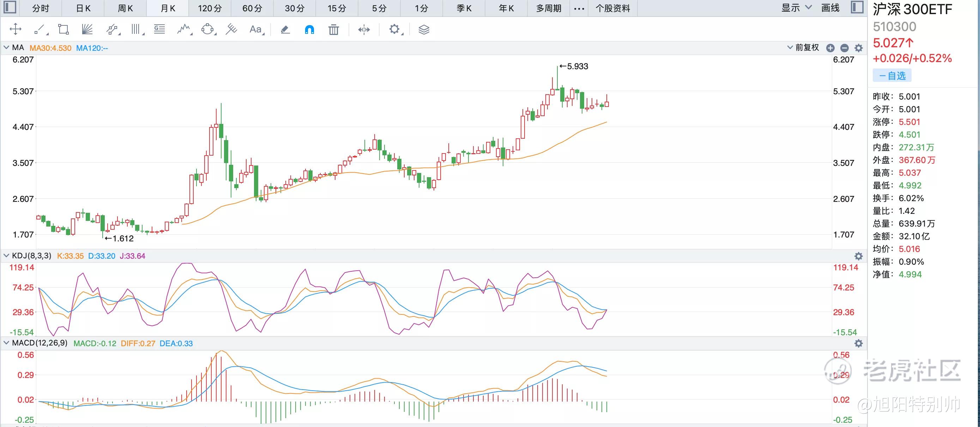Select the text annotation Aa tool
Image resolution: width=980 pixels, height=427 pixels.
[x=256, y=29]
